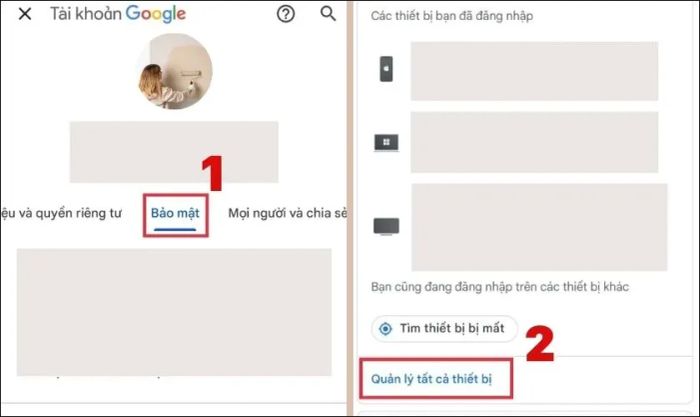Open the help question mark icon
Viewport: 700px width, 417px height.
286,14
